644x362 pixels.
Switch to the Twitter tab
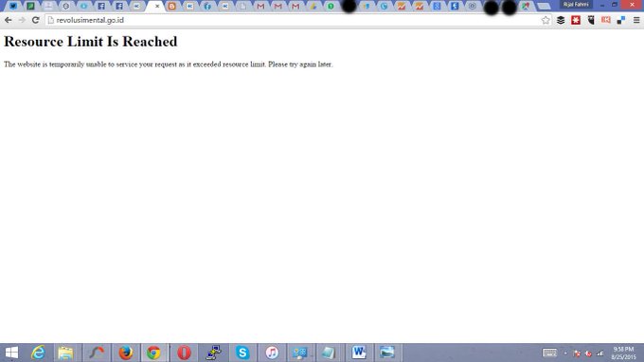pyautogui.click(x=13, y=7)
